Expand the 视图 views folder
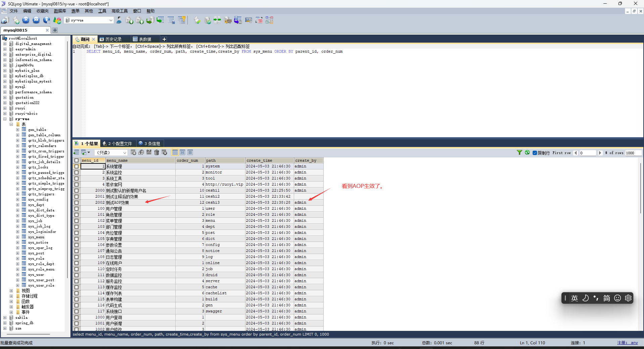This screenshot has height=349, width=644. [11, 291]
